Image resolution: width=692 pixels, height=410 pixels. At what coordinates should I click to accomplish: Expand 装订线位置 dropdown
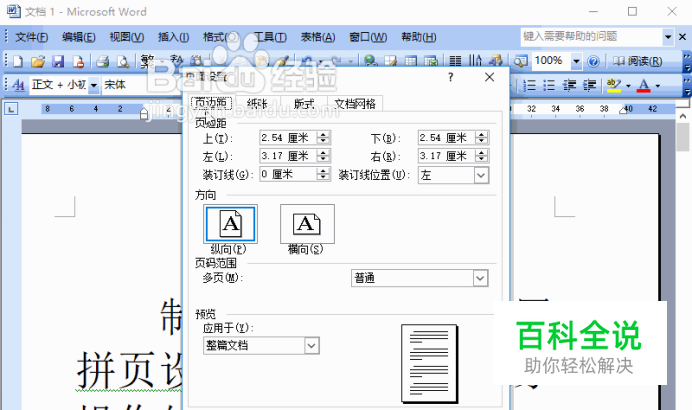pos(481,175)
